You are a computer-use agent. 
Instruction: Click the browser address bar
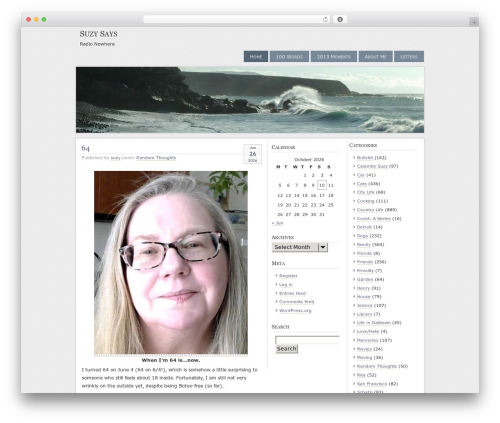coord(236,19)
